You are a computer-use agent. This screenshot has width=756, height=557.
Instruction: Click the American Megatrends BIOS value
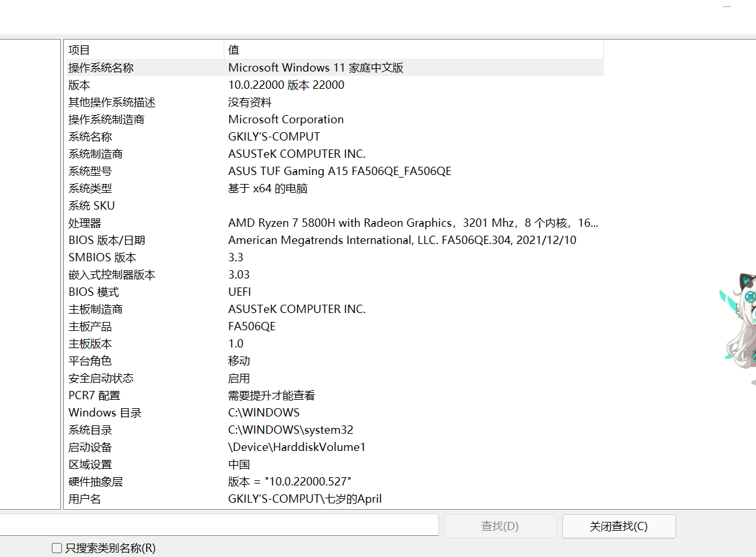(402, 240)
